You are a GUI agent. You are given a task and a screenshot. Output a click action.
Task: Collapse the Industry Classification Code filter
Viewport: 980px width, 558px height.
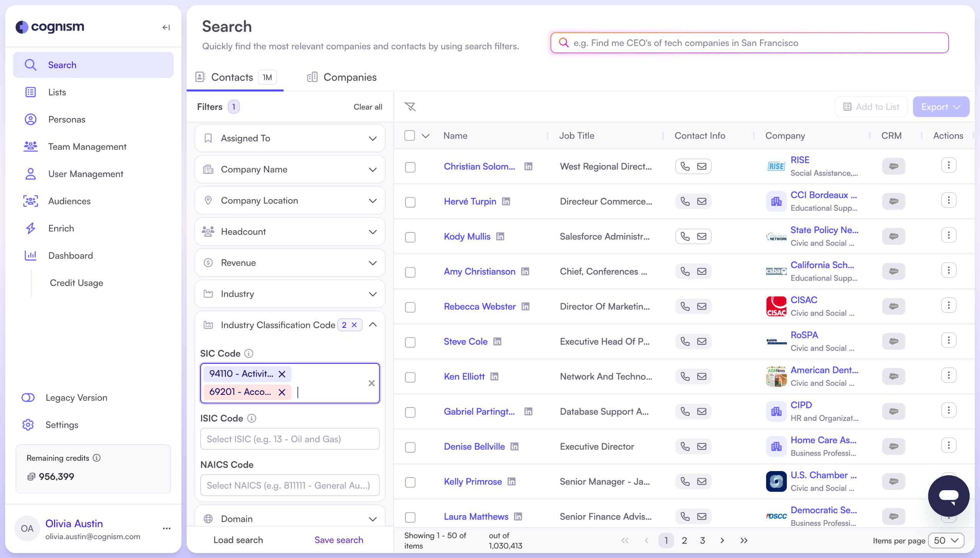tap(372, 325)
